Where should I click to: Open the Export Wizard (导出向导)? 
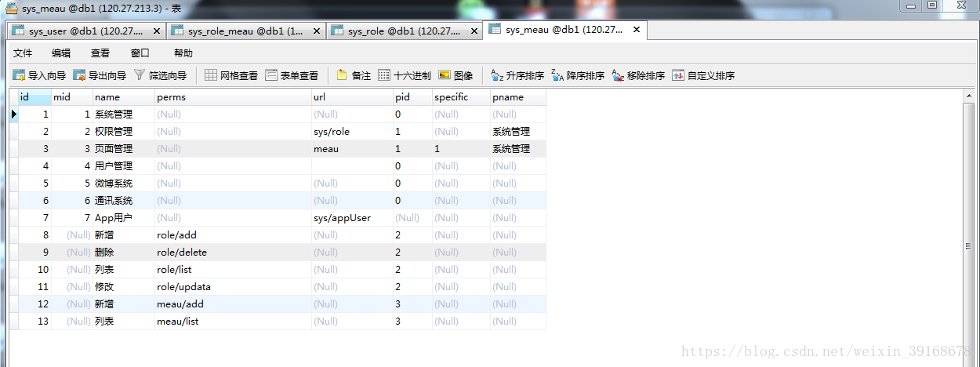[100, 76]
